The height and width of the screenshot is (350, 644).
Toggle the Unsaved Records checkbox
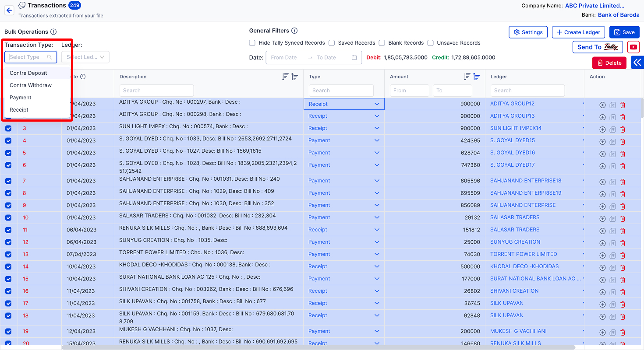pyautogui.click(x=431, y=43)
